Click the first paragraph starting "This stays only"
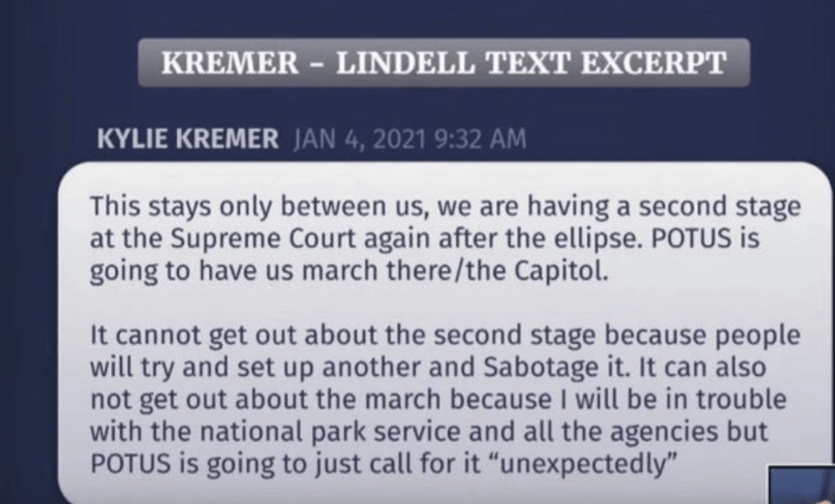 click(444, 237)
